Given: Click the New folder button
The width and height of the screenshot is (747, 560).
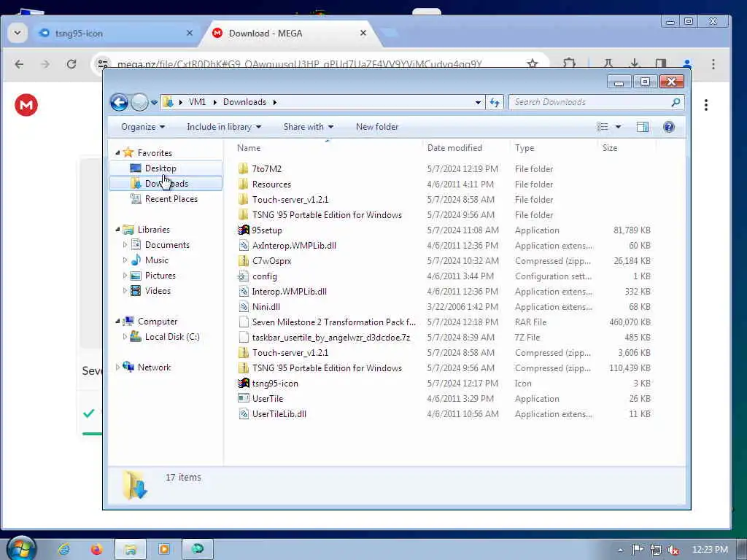Looking at the screenshot, I should click(x=377, y=127).
